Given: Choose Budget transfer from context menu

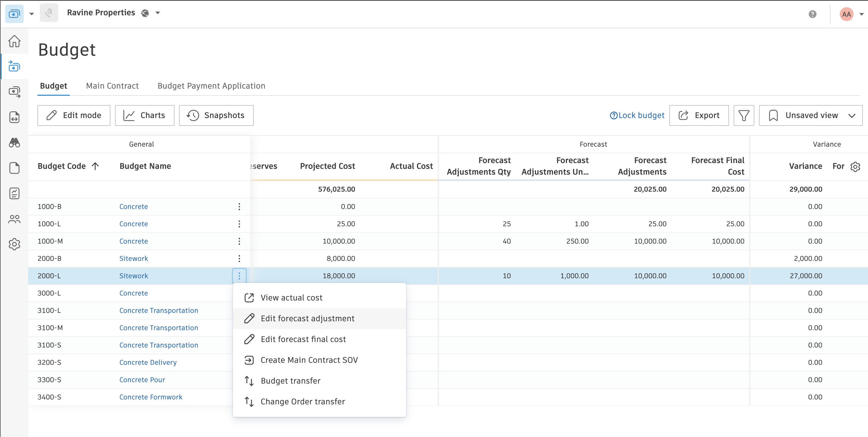Looking at the screenshot, I should click(x=290, y=381).
